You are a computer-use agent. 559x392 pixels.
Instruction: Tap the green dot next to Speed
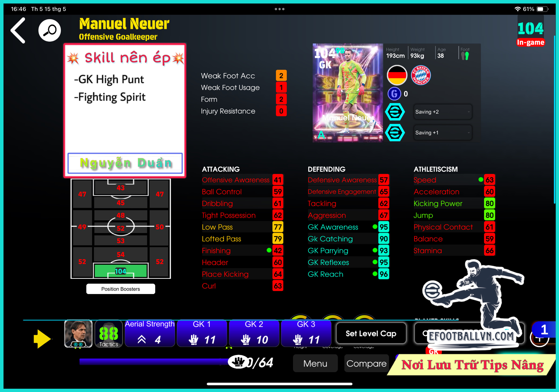tap(481, 180)
